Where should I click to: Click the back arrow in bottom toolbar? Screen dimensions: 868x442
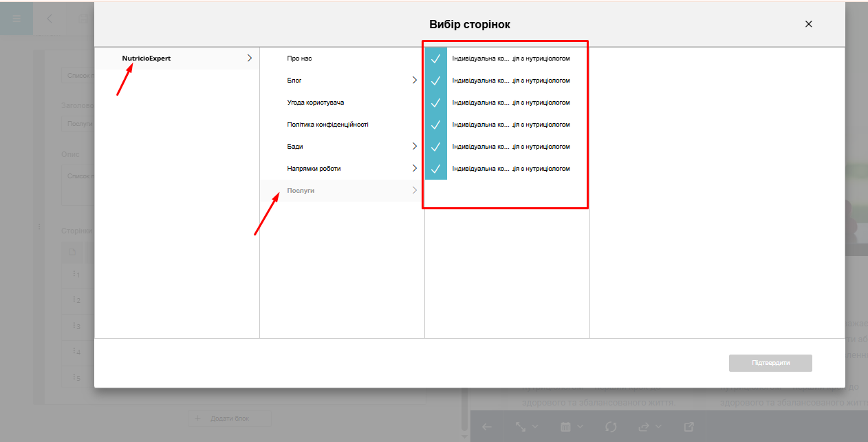click(x=487, y=427)
